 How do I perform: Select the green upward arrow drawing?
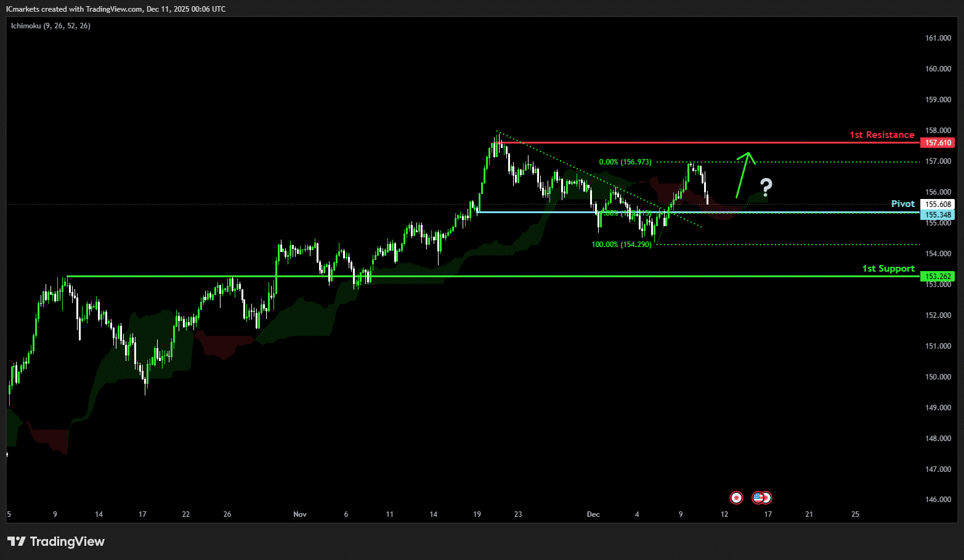click(x=744, y=175)
